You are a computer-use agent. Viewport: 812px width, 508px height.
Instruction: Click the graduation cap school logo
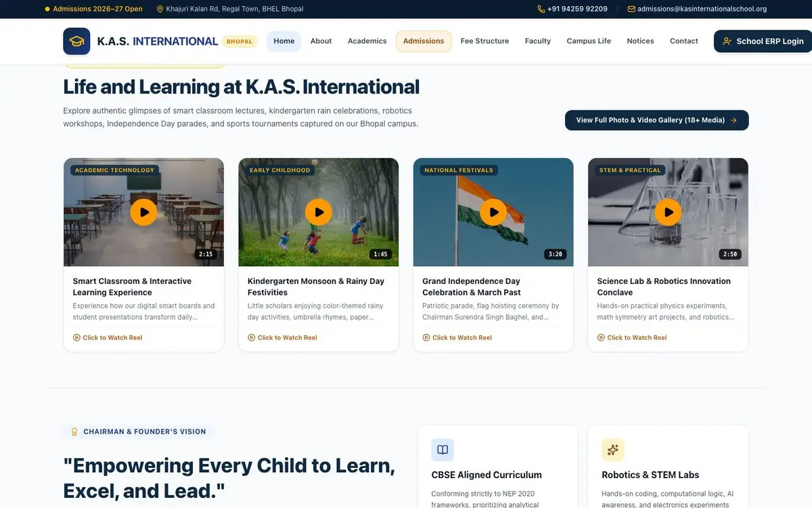tap(76, 41)
